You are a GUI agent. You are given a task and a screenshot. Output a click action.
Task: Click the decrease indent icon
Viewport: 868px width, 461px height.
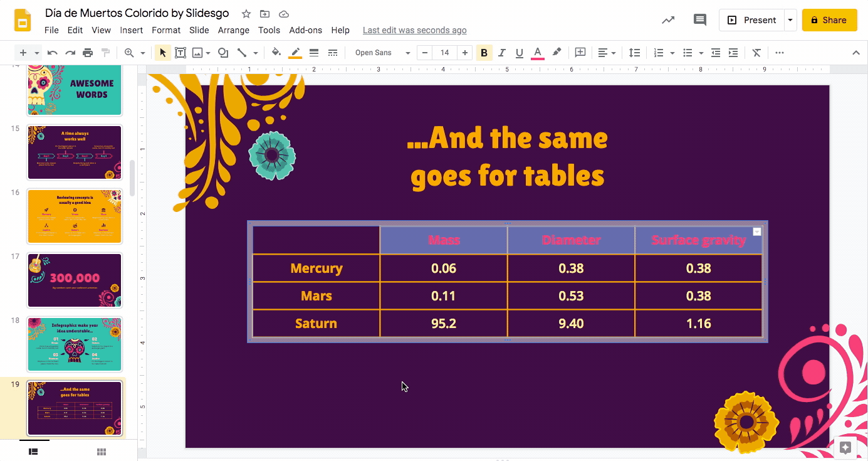point(716,53)
